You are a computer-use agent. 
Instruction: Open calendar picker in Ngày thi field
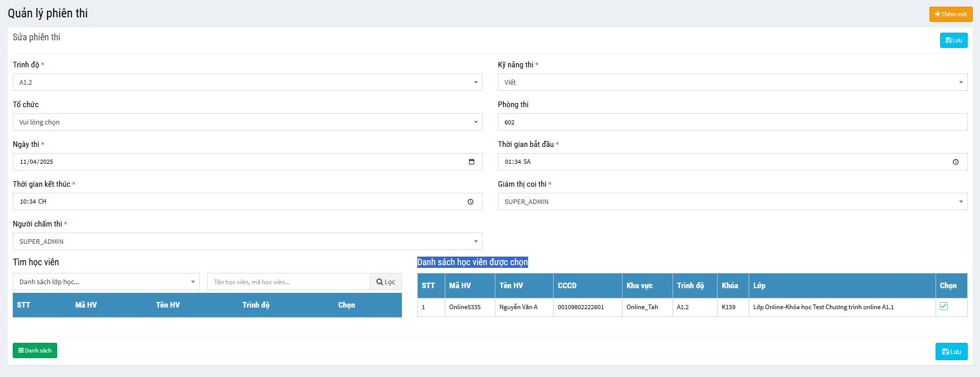tap(471, 162)
